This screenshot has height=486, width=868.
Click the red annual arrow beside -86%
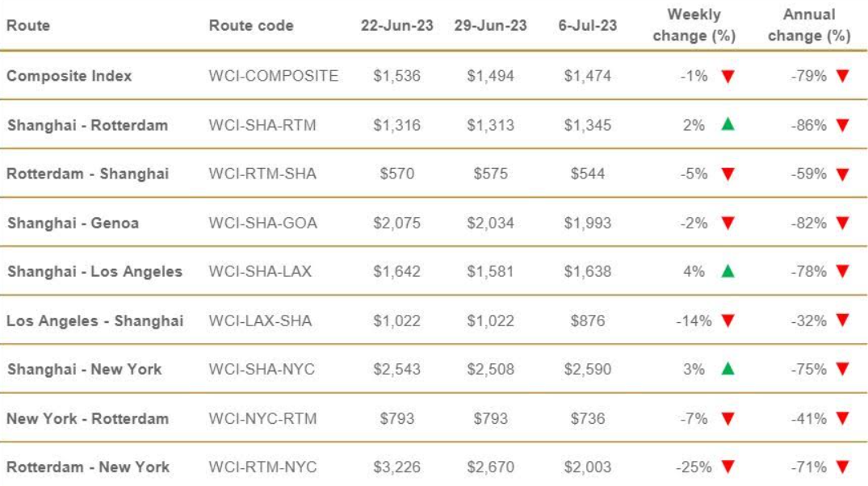842,126
